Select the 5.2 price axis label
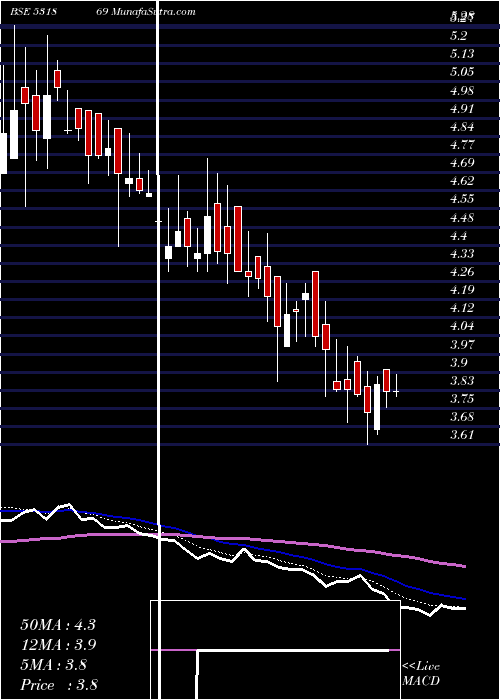This screenshot has height=700, width=500. click(459, 36)
